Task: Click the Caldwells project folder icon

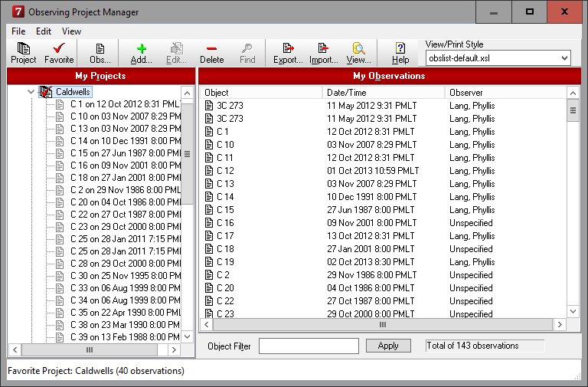Action: 46,92
